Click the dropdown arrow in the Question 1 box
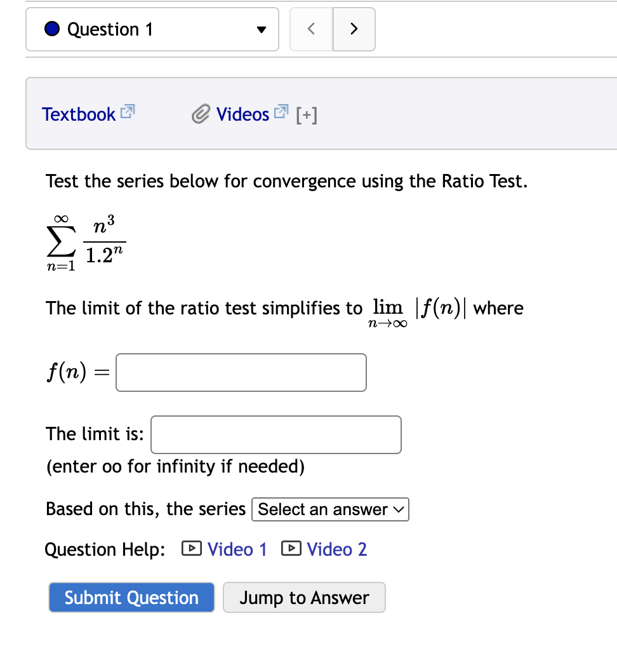 point(262,29)
